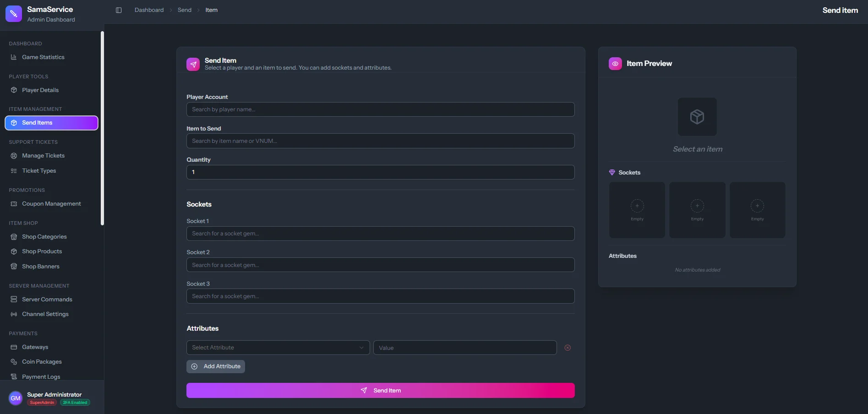
Task: Click the Payment Logs receipt icon
Action: tap(14, 377)
